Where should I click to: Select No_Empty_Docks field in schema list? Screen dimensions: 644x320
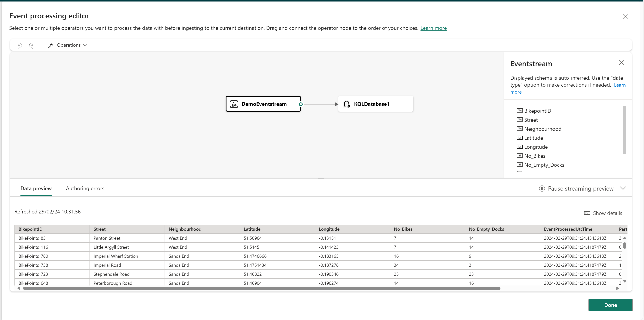click(544, 165)
